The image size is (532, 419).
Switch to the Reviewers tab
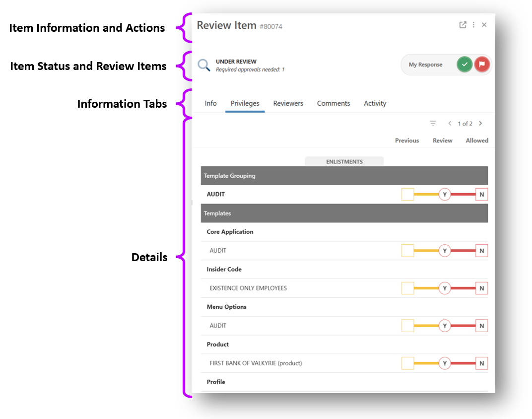[x=288, y=103]
